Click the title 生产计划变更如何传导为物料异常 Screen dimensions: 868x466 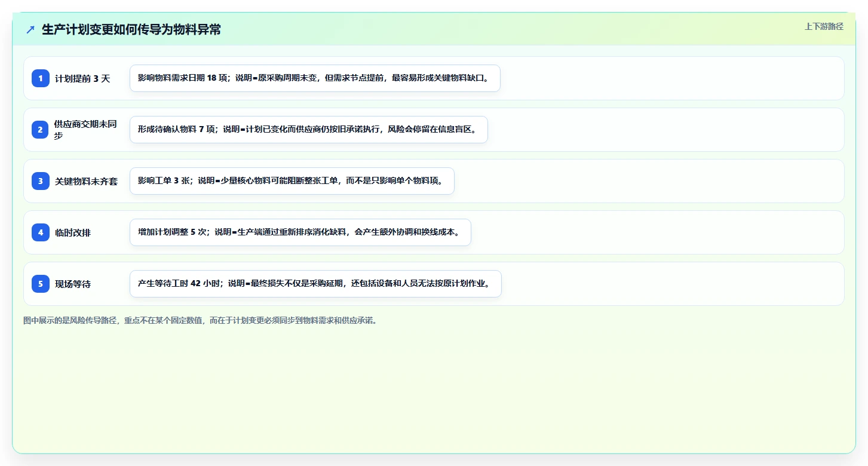[x=131, y=29]
